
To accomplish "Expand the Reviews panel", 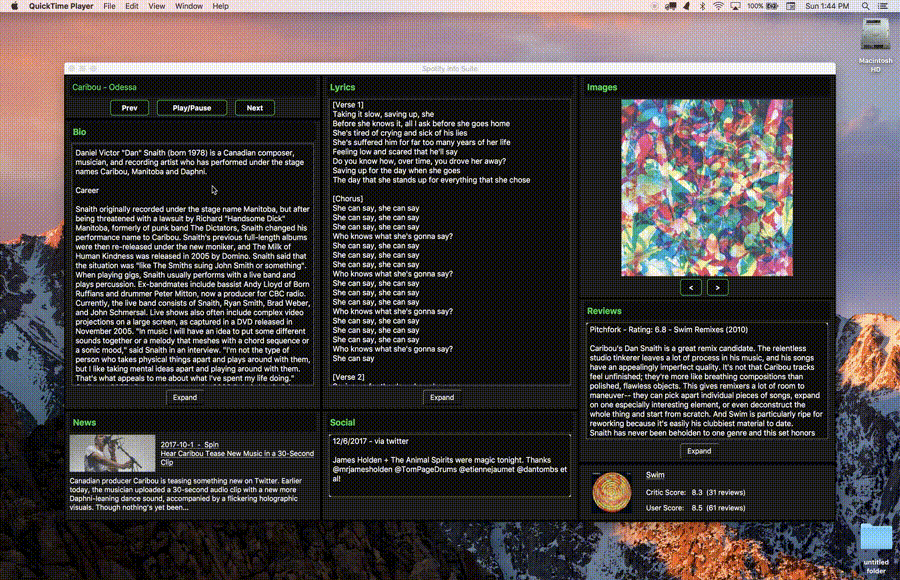I will [699, 451].
